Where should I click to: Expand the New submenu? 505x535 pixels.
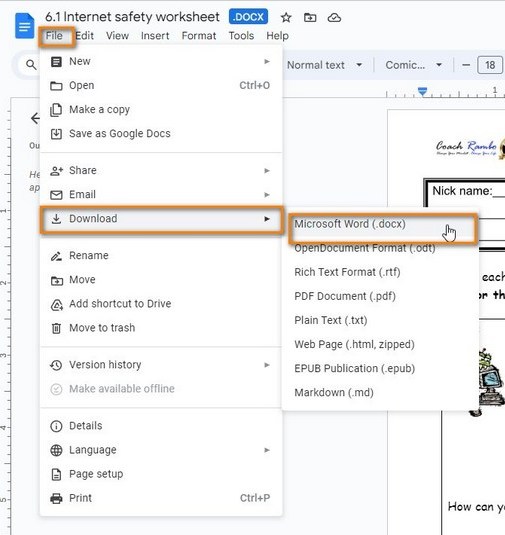coord(161,61)
